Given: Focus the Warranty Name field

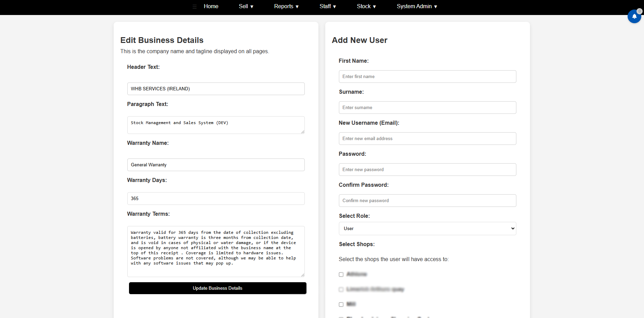Looking at the screenshot, I should point(216,165).
